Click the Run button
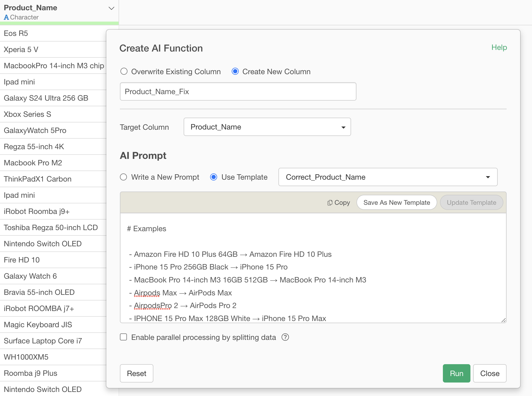 [456, 373]
